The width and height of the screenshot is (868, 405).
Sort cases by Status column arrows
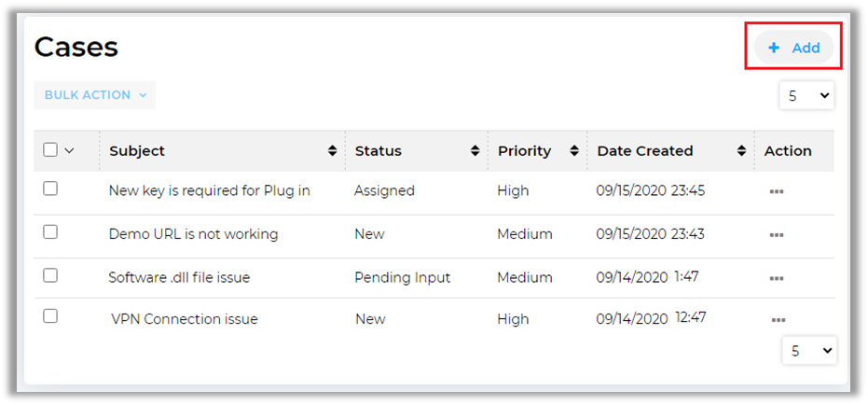(x=475, y=151)
